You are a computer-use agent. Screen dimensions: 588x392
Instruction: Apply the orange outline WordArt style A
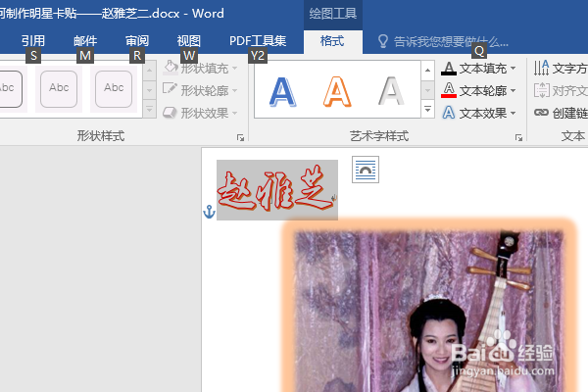click(337, 91)
